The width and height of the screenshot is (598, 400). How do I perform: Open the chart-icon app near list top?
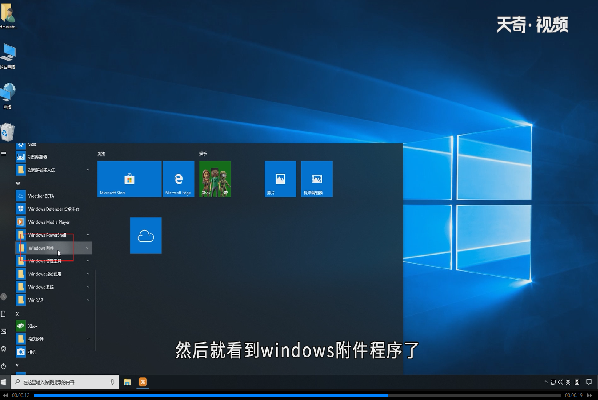tap(53, 157)
